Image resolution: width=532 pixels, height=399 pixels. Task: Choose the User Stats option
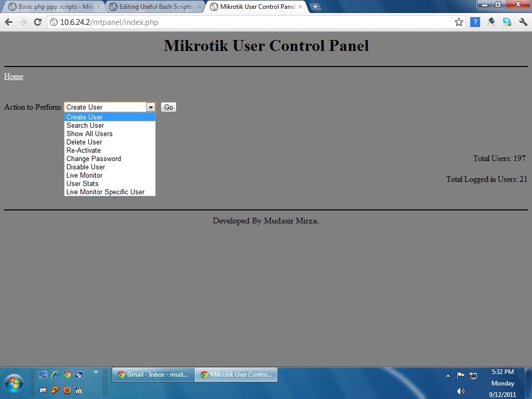click(x=110, y=183)
